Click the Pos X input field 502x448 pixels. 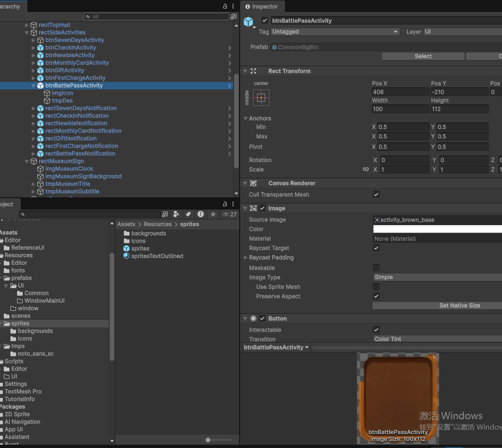click(400, 92)
